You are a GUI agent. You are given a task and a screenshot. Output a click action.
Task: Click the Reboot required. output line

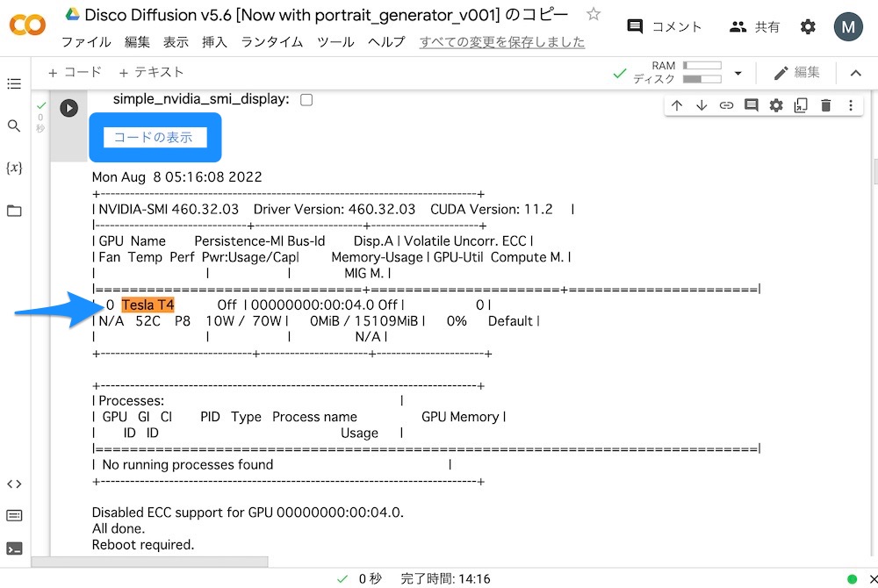143,544
